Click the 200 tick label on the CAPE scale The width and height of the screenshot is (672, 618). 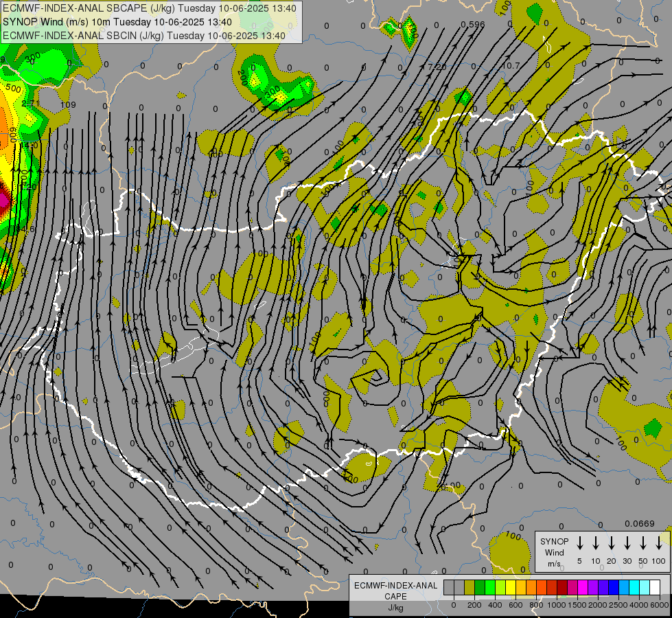[x=474, y=605]
